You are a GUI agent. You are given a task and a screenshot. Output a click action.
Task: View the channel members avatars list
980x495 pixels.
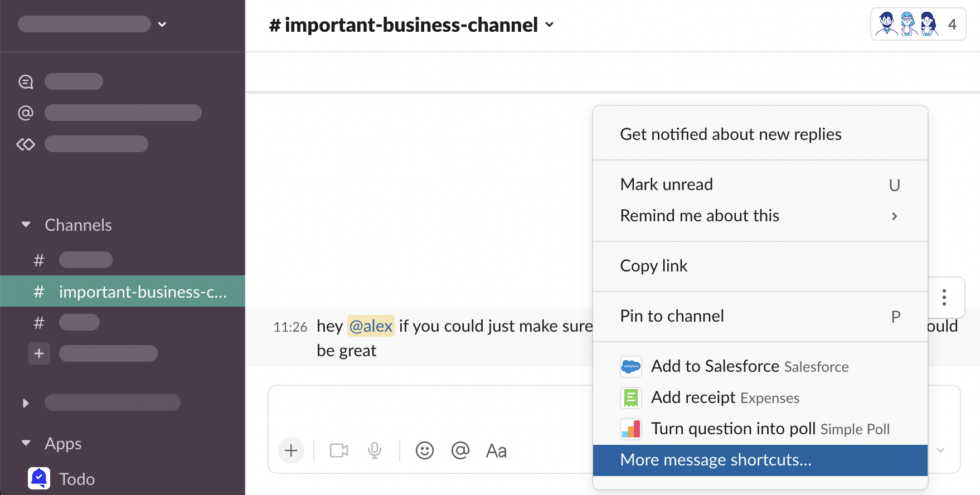pyautogui.click(x=918, y=25)
